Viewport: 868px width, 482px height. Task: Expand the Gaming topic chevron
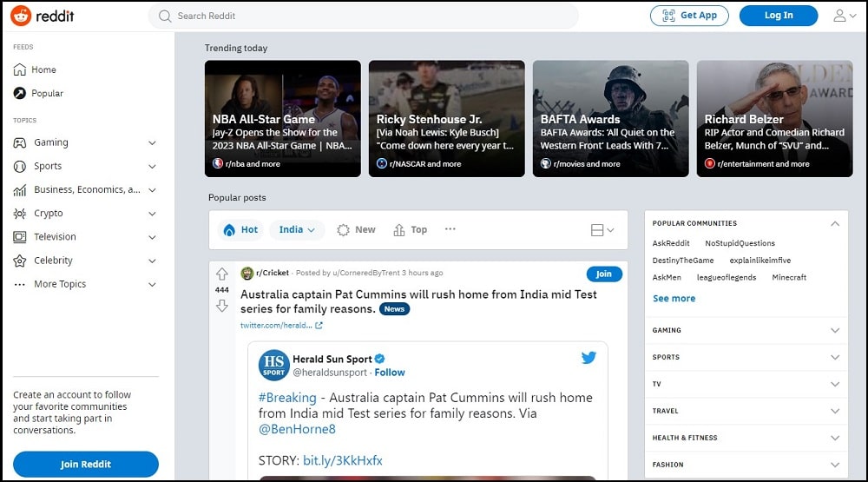click(x=152, y=143)
